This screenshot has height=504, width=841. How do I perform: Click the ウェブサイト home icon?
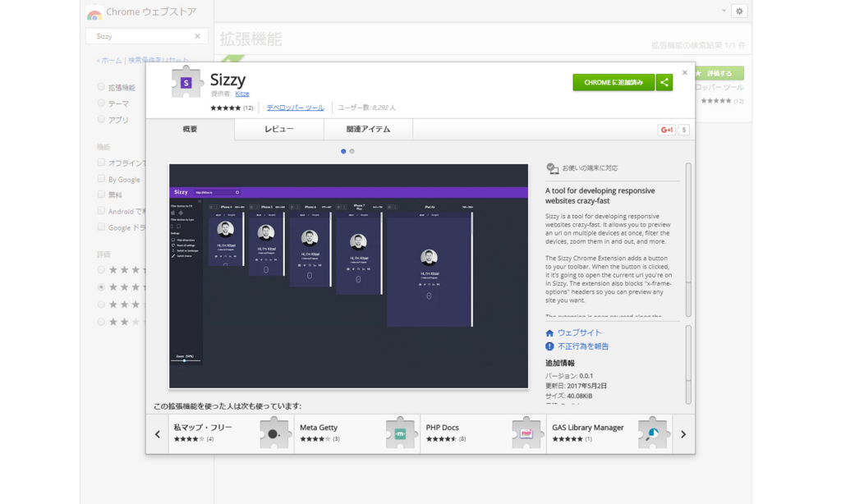[x=549, y=333]
